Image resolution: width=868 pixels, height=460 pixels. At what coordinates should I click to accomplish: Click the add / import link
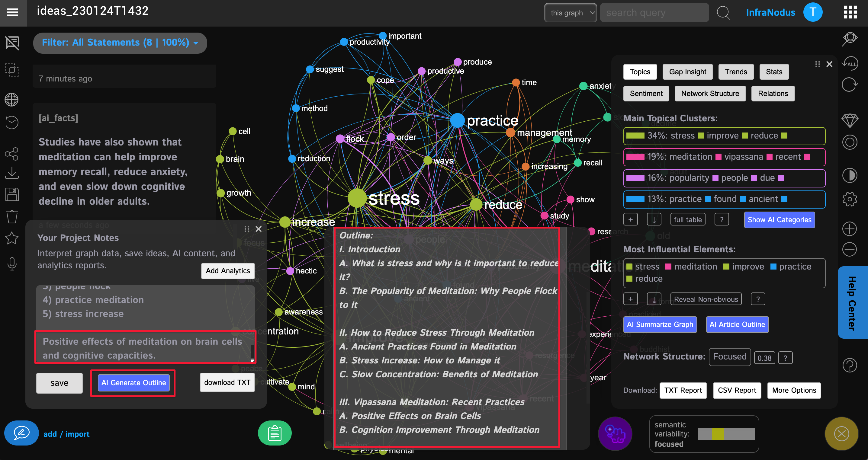[66, 434]
